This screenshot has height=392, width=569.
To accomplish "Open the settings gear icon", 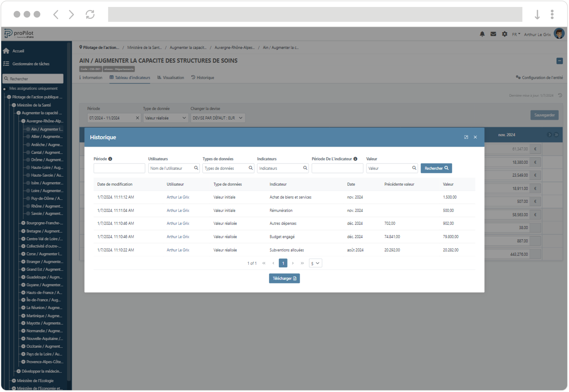I will coord(504,34).
